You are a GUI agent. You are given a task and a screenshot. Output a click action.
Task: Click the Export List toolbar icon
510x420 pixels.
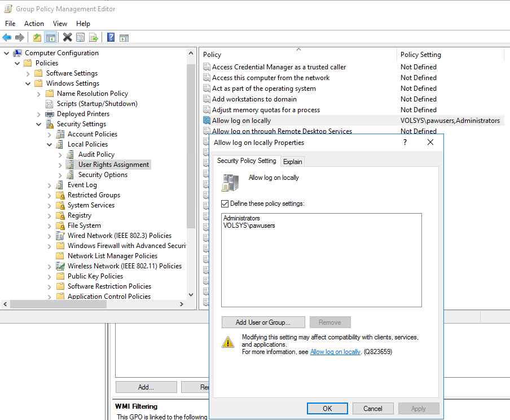pyautogui.click(x=94, y=37)
